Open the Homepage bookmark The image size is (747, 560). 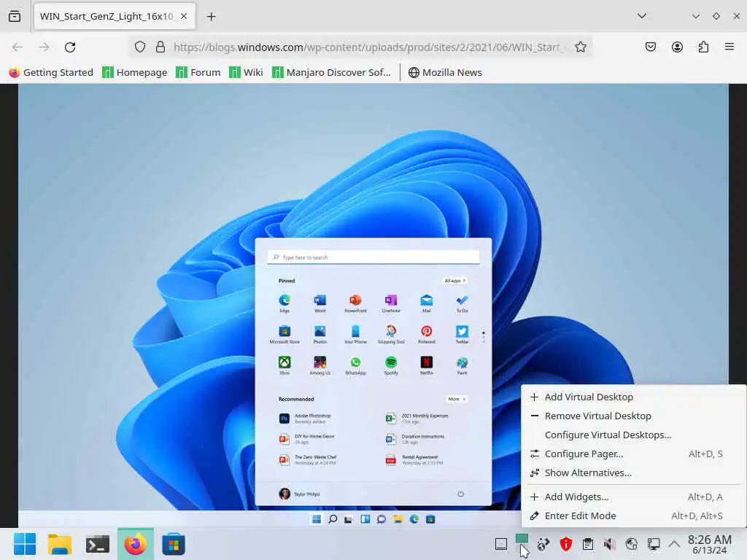click(x=135, y=72)
